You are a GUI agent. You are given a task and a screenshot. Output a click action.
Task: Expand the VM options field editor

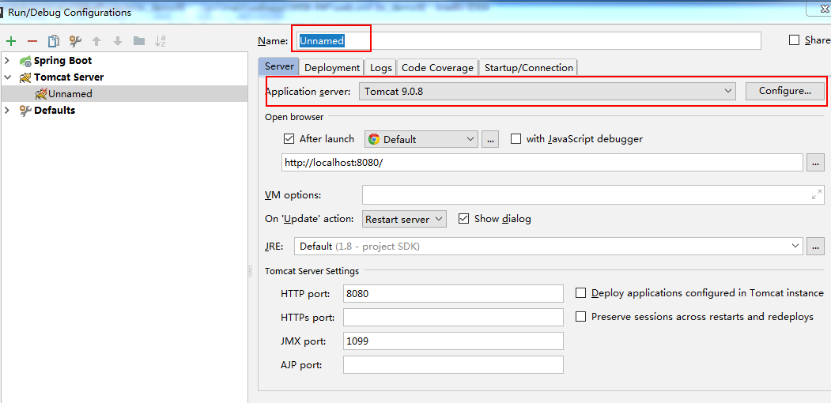817,195
